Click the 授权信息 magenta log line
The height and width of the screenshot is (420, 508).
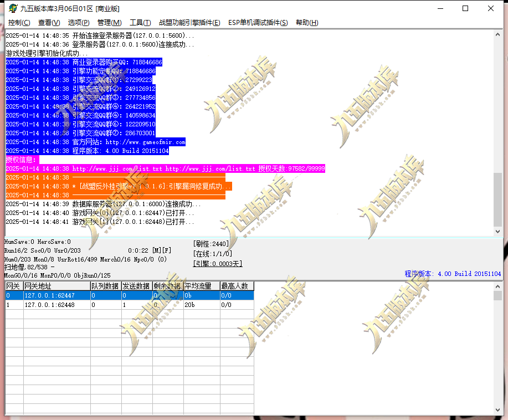22,160
